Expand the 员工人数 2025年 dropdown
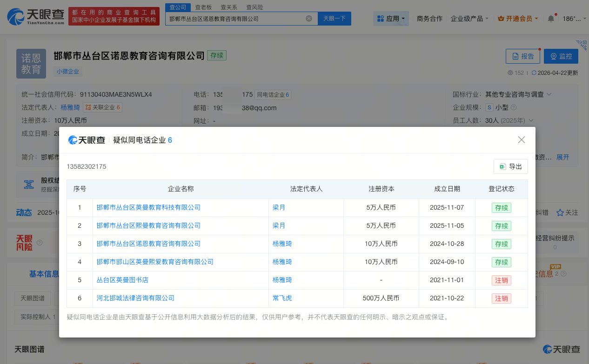Viewport: 589px width, 364px height. (531, 120)
